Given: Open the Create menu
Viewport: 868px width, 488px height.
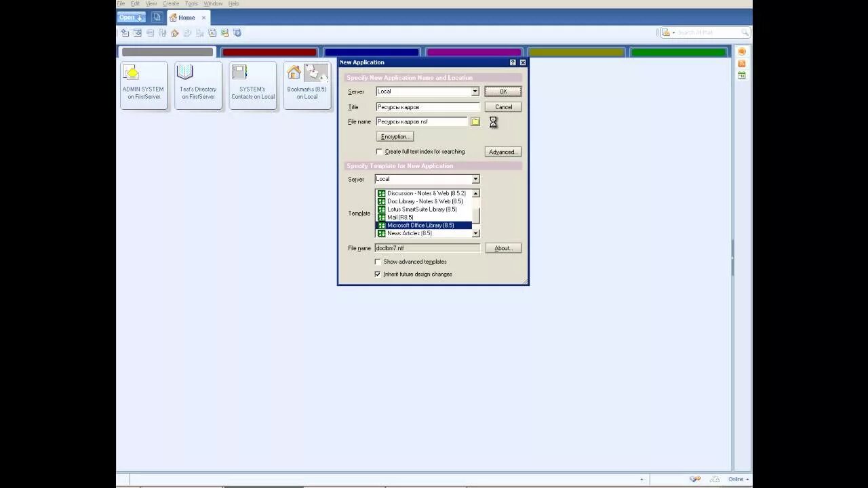Looking at the screenshot, I should (171, 3).
